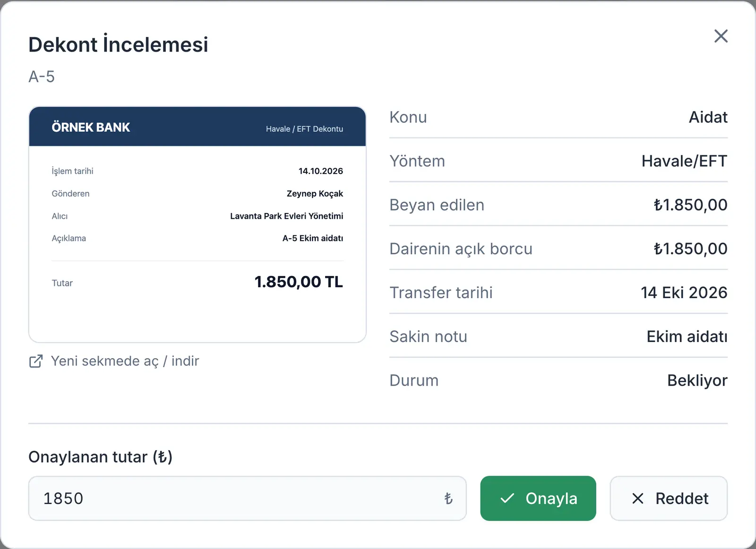Select the 'ÖRNEK BANK' header text
The image size is (756, 549).
pyautogui.click(x=91, y=127)
